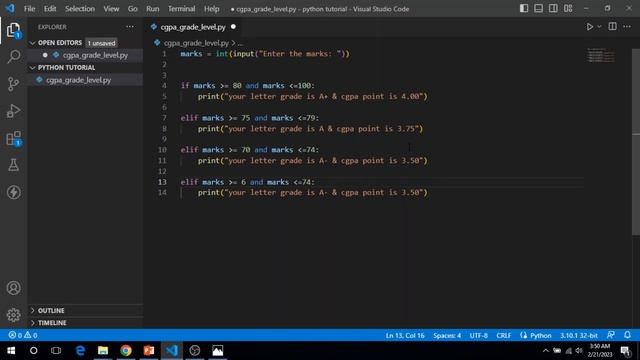
Task: Open the View menu
Action: click(111, 9)
